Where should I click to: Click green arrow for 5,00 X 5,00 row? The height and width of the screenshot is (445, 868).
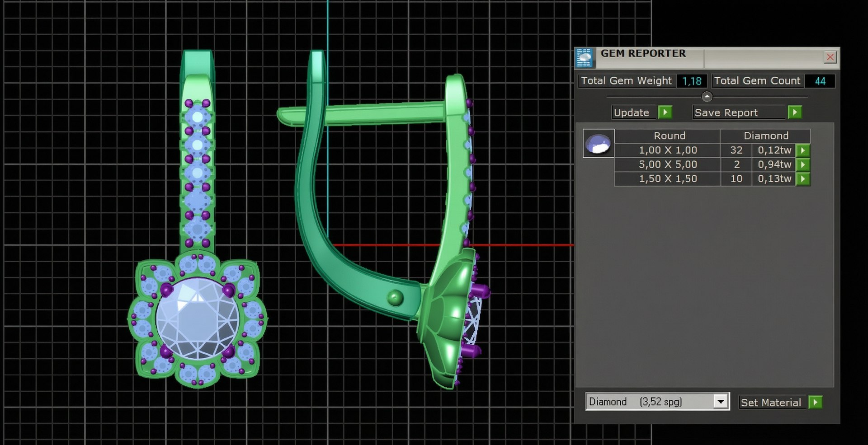coord(803,164)
